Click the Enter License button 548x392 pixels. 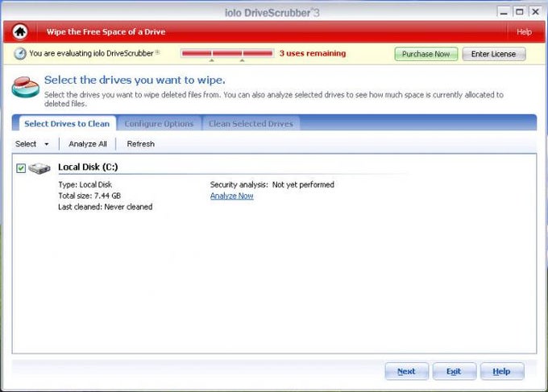(x=493, y=54)
